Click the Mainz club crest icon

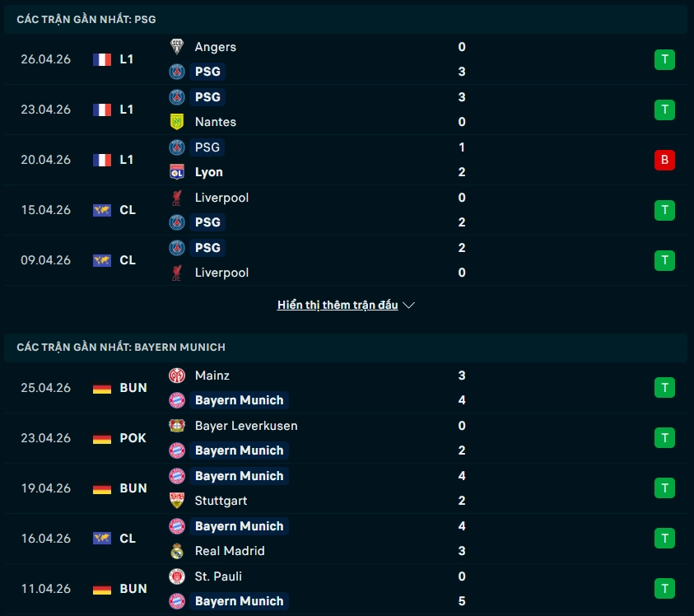click(177, 376)
